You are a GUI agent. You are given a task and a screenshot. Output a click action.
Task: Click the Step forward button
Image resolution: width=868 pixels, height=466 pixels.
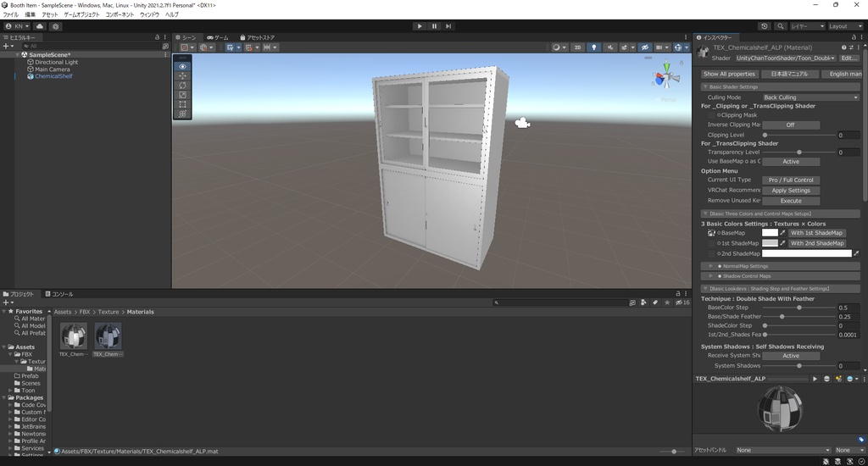[x=448, y=26]
